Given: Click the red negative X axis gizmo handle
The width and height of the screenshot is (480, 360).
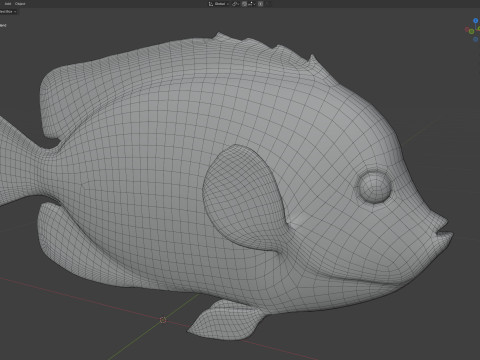Looking at the screenshot, I should pyautogui.click(x=467, y=29).
